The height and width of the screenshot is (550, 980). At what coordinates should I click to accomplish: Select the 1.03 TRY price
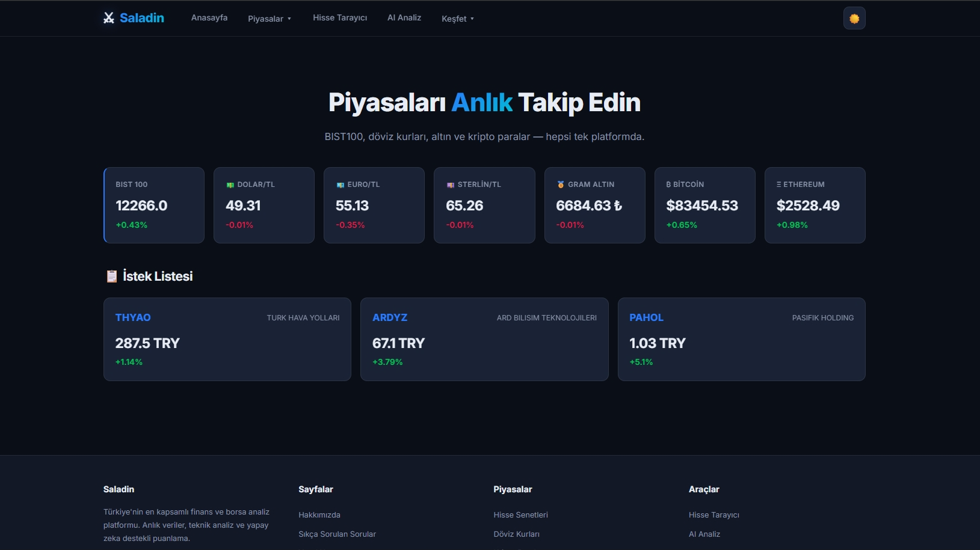coord(658,343)
